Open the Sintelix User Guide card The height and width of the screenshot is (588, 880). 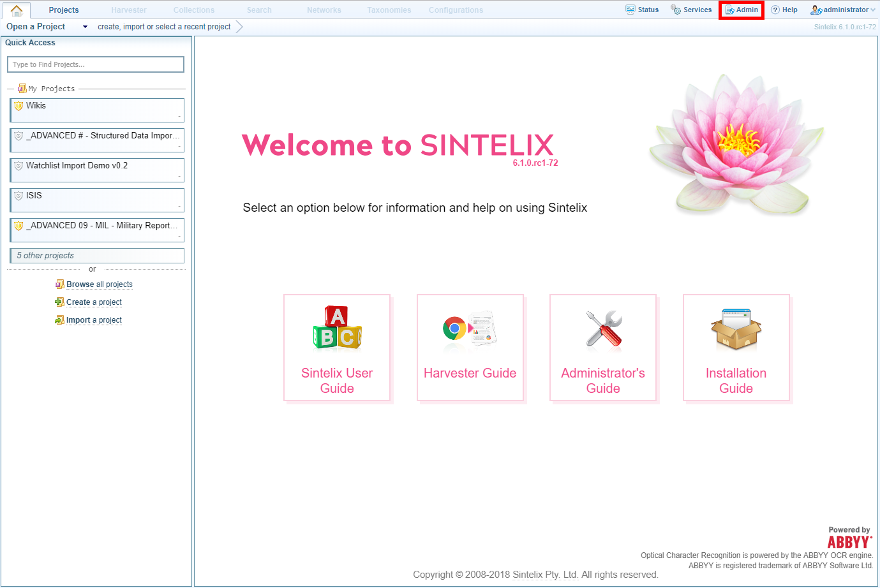pyautogui.click(x=337, y=348)
